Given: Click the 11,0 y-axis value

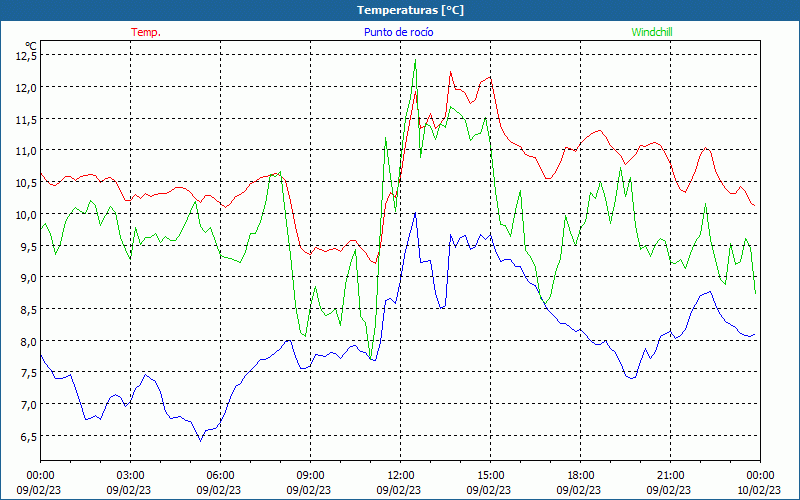Looking at the screenshot, I should [27, 151].
